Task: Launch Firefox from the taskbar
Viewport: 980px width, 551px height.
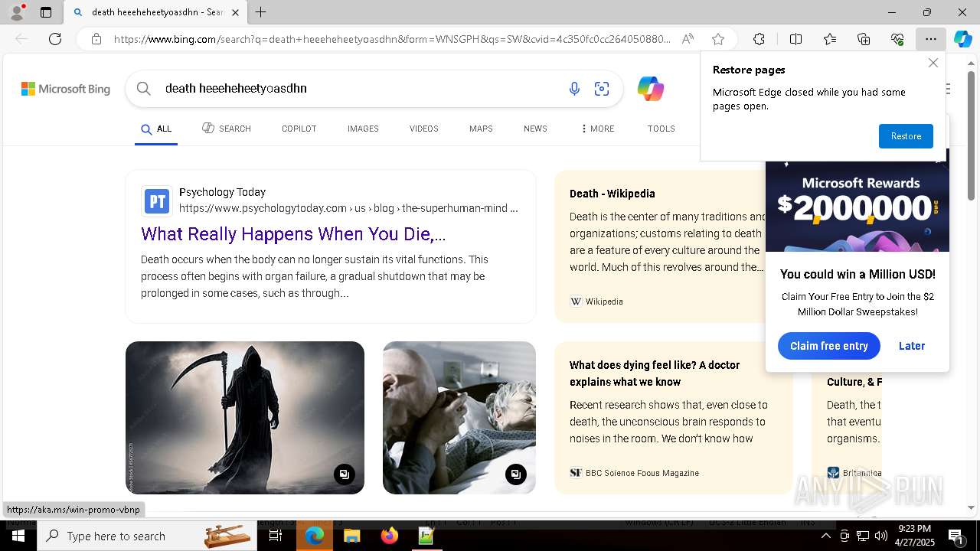Action: pos(389,536)
